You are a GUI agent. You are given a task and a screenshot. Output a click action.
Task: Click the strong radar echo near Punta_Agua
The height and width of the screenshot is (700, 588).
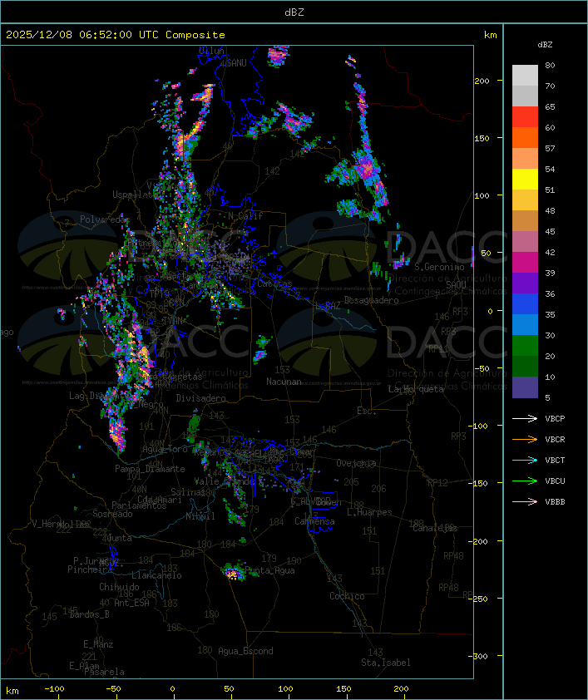pyautogui.click(x=233, y=573)
